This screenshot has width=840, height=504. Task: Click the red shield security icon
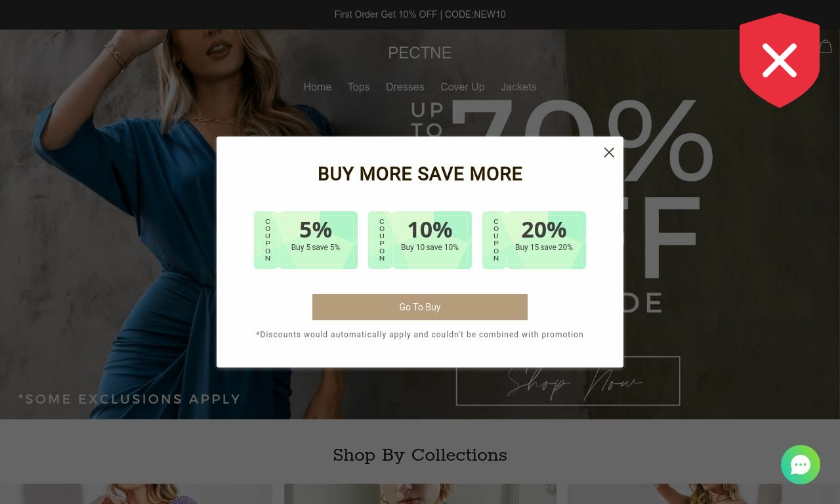point(780,60)
